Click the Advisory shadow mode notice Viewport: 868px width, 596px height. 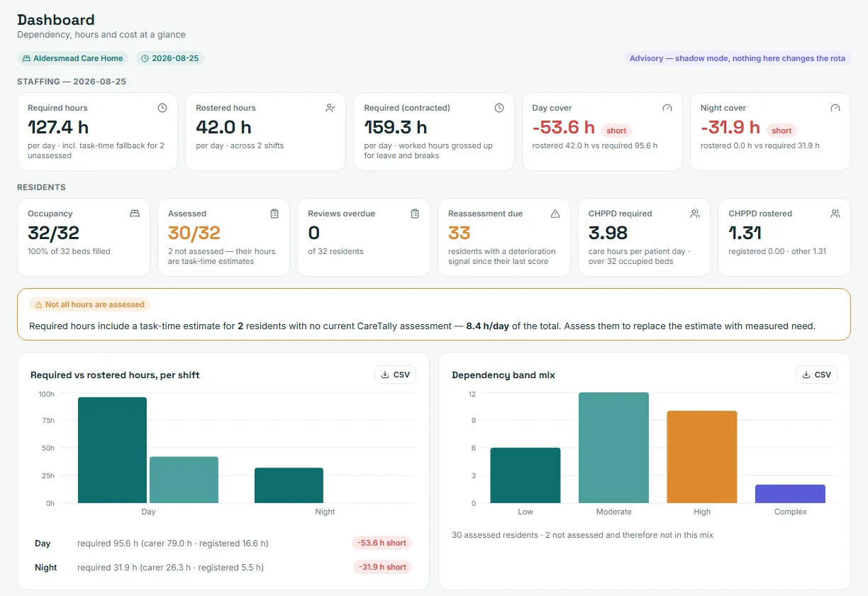(x=738, y=58)
